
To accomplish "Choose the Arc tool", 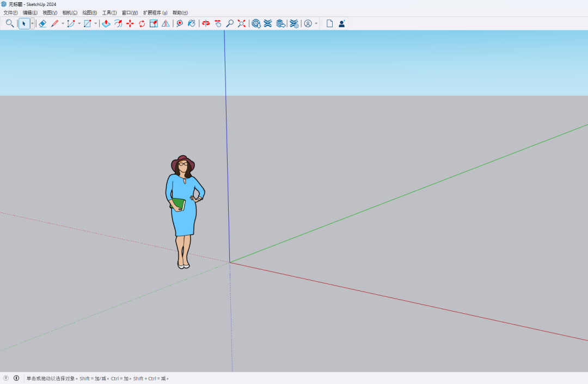I will [x=71, y=23].
